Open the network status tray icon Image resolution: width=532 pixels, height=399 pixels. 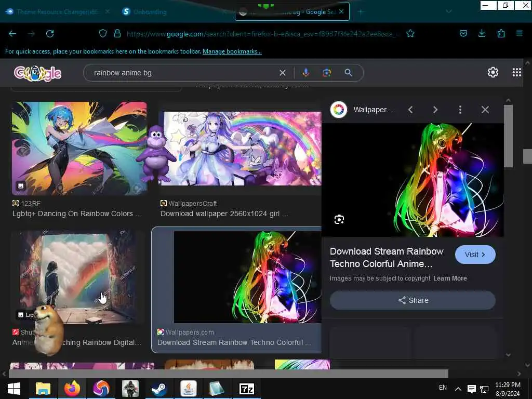484,389
